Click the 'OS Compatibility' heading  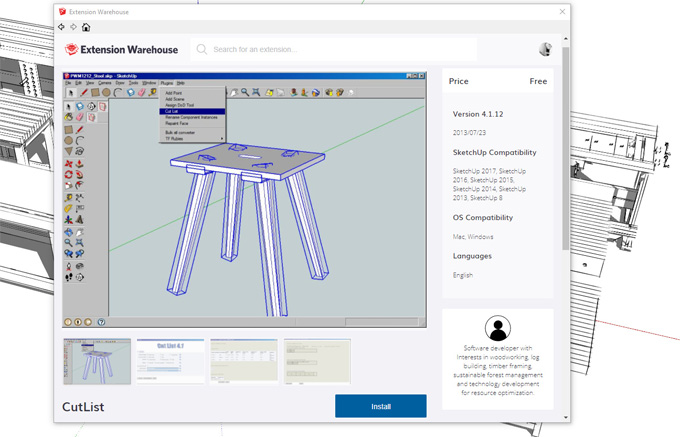(483, 218)
